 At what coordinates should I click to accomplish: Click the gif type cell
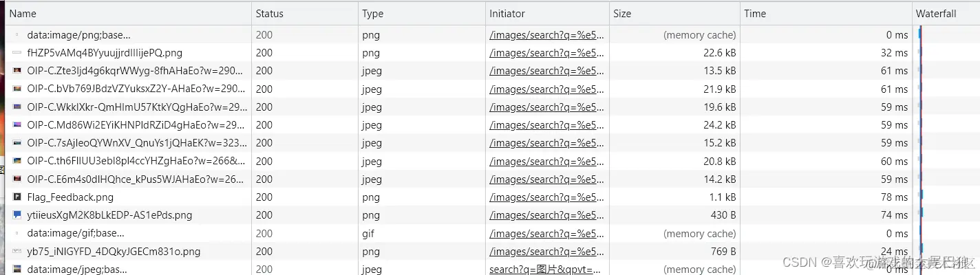coord(368,234)
